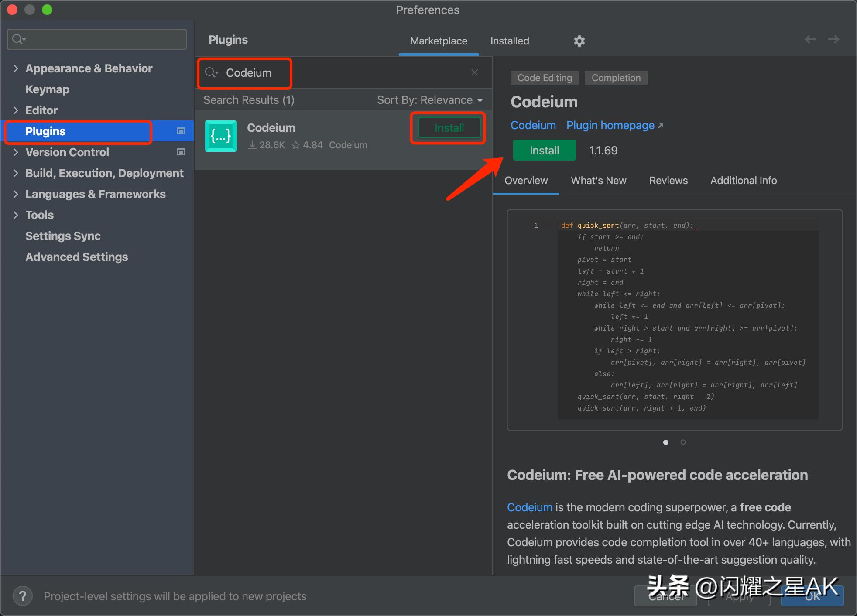
Task: Open the What's New tab
Action: 598,180
